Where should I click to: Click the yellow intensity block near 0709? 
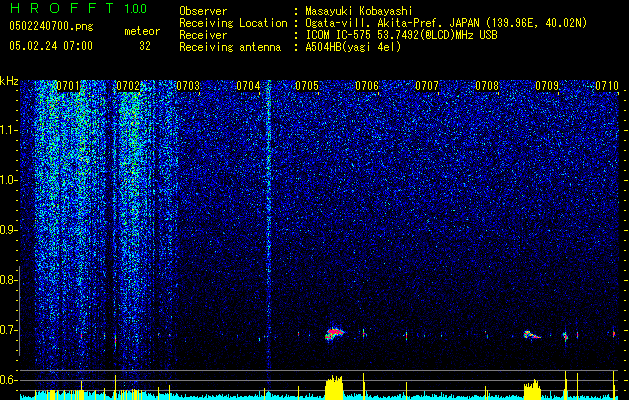pyautogui.click(x=532, y=390)
